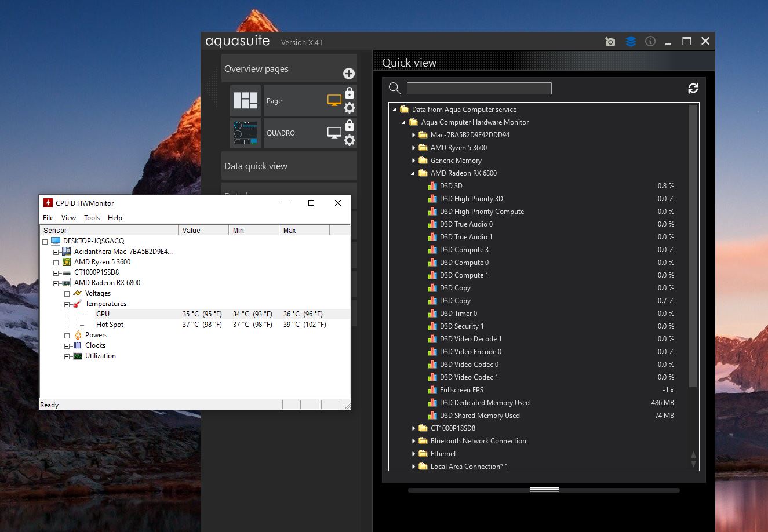
Task: Click the blue layers icon in aquasuite header
Action: 631,42
